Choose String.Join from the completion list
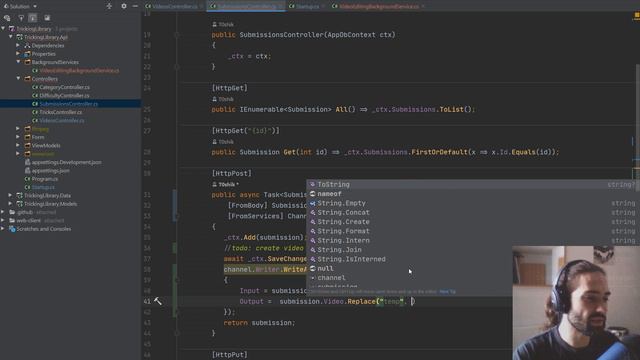 point(340,250)
